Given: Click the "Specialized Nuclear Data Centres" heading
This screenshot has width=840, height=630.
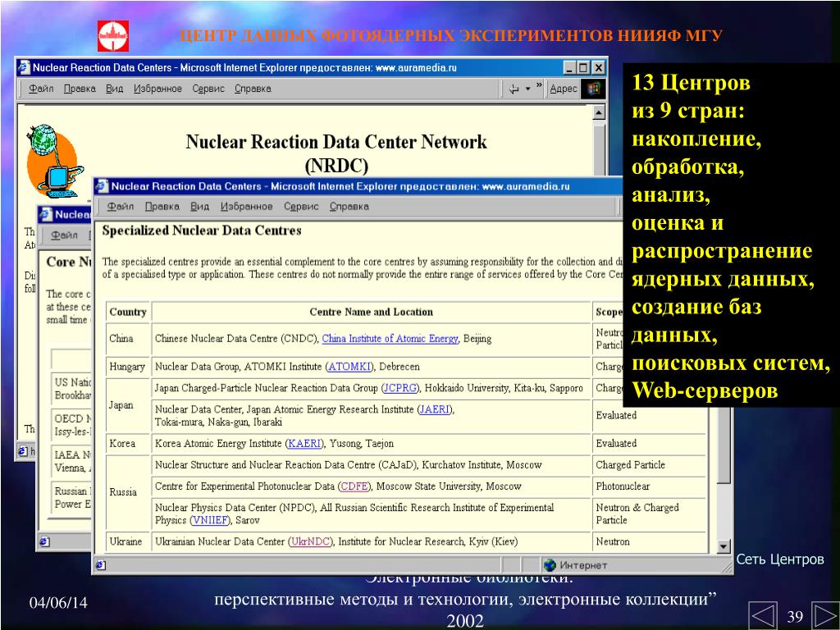Looking at the screenshot, I should click(202, 231).
